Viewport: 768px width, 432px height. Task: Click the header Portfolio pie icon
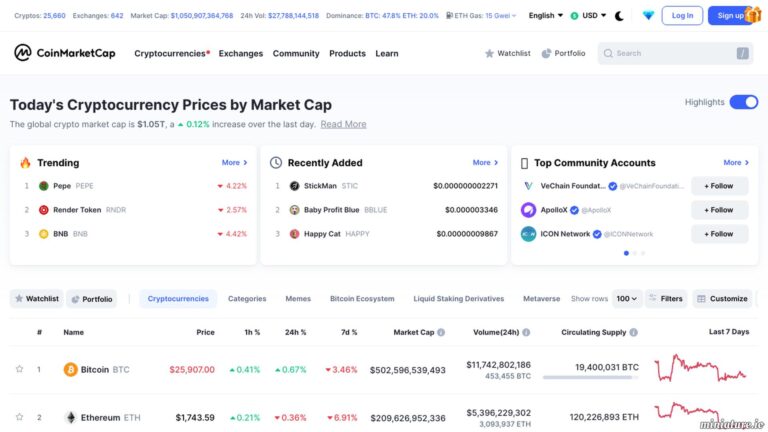[546, 53]
